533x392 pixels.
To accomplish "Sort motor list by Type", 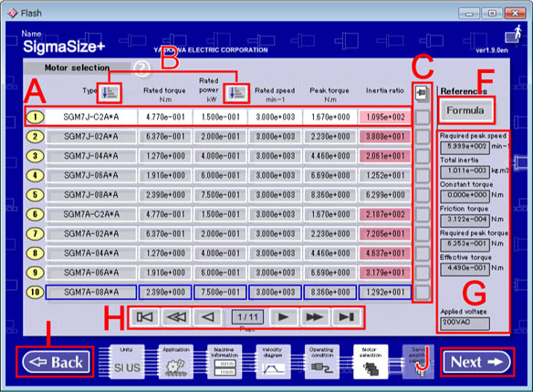I will click(x=110, y=93).
